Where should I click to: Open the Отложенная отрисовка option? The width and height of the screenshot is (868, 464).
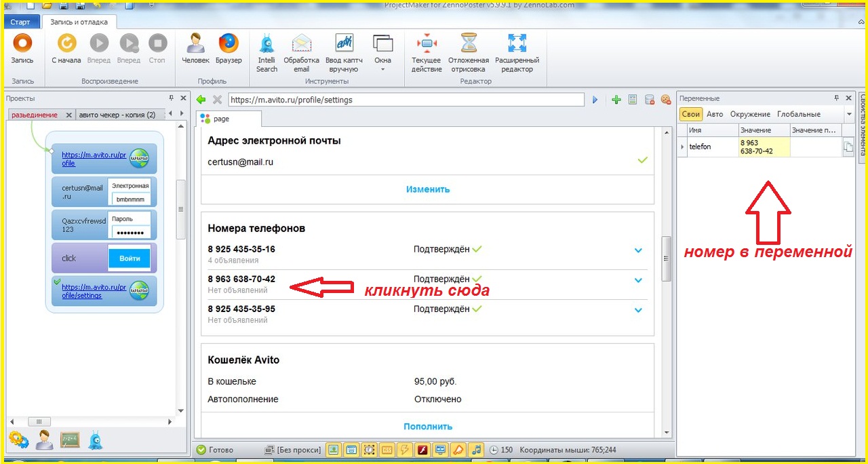468,53
